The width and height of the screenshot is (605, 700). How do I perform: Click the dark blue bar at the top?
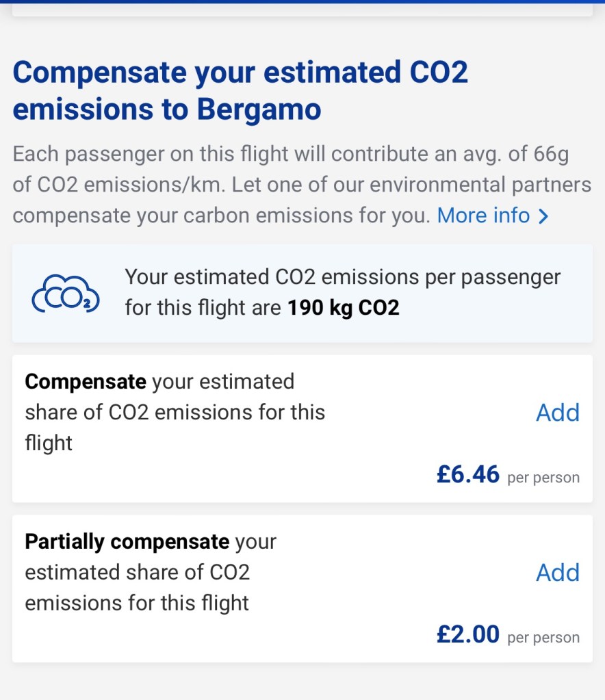point(302,2)
